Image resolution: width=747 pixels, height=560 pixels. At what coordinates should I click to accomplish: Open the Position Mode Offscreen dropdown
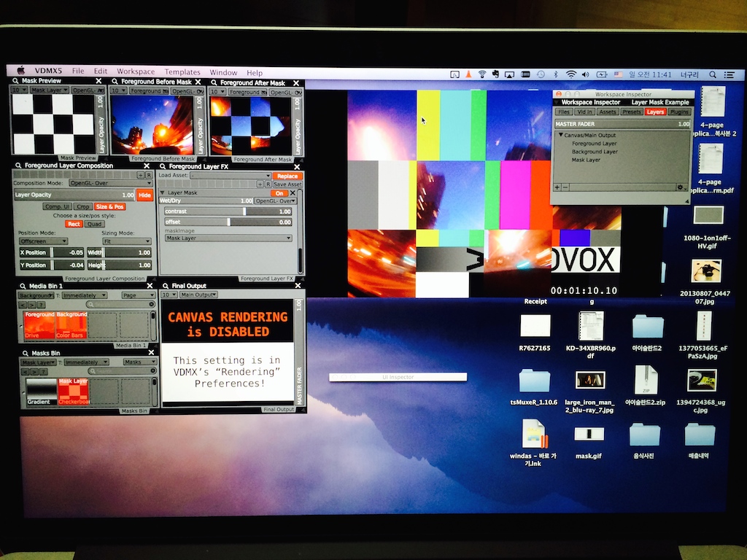[43, 241]
